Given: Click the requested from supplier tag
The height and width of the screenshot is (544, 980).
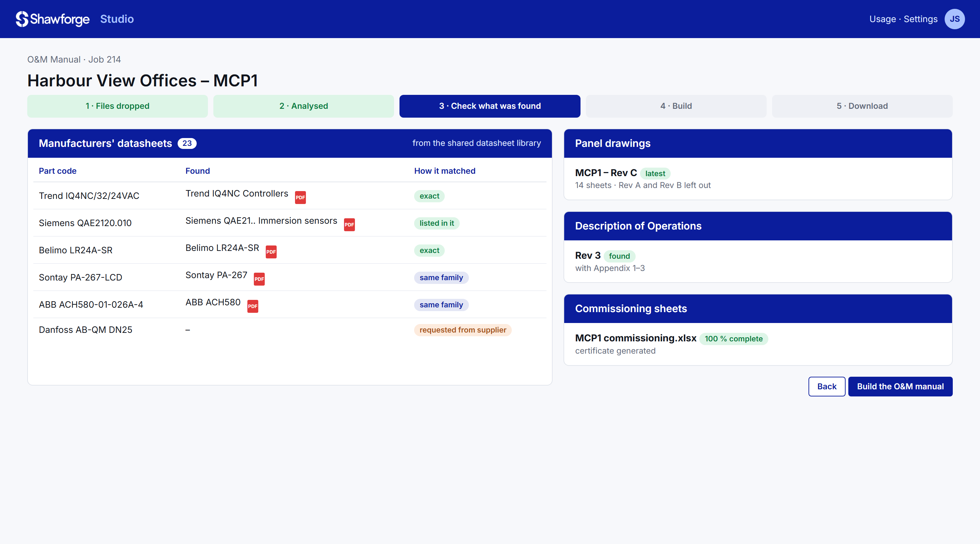Looking at the screenshot, I should pos(463,330).
